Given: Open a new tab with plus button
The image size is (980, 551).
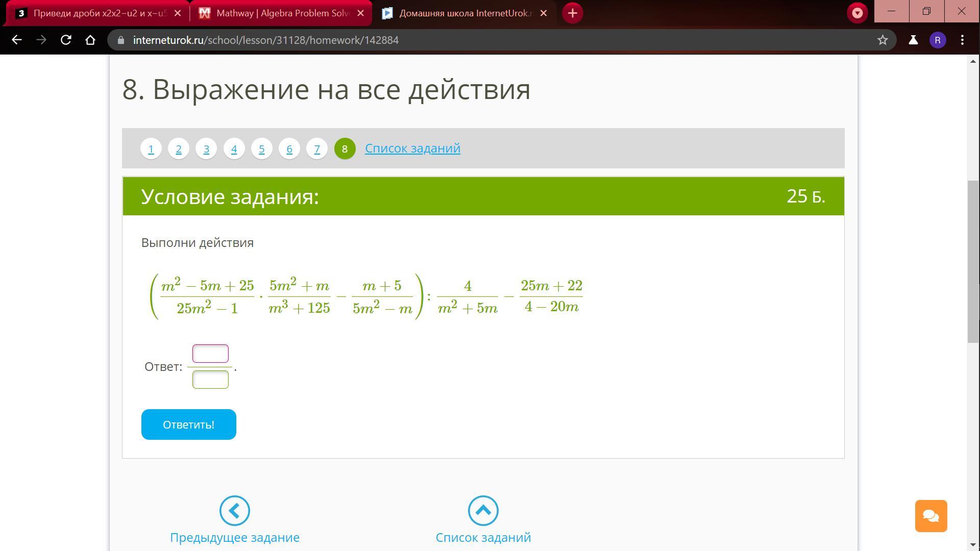Looking at the screenshot, I should (x=572, y=13).
